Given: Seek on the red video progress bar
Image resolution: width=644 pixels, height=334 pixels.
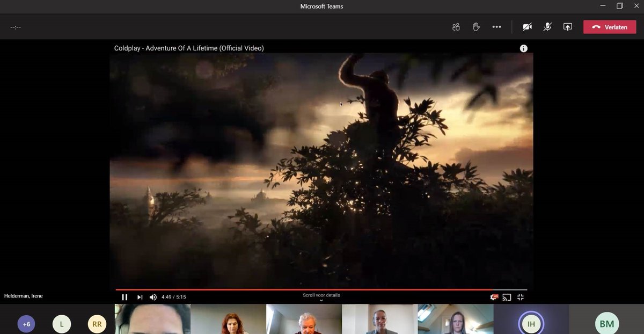Looking at the screenshot, I should 321,290.
